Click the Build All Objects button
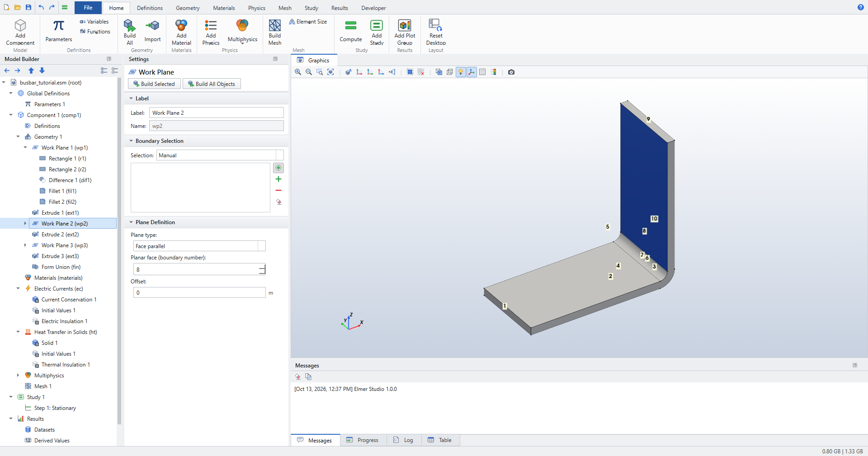Viewport: 868px width, 456px height. coord(212,84)
